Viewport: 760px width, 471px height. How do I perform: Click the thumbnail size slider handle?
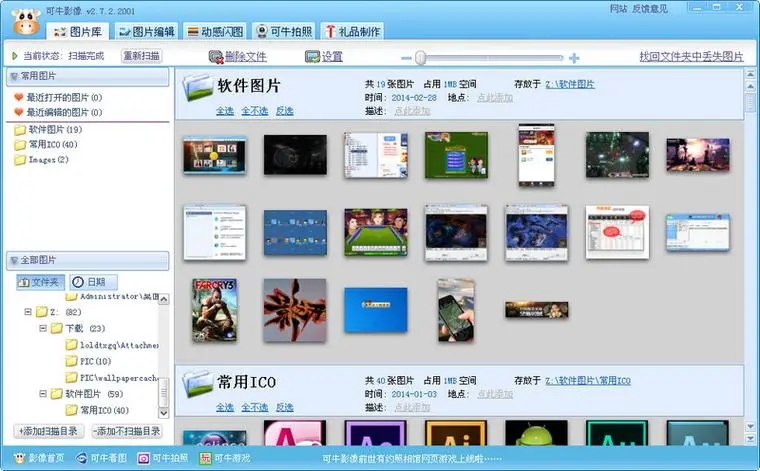tap(420, 57)
